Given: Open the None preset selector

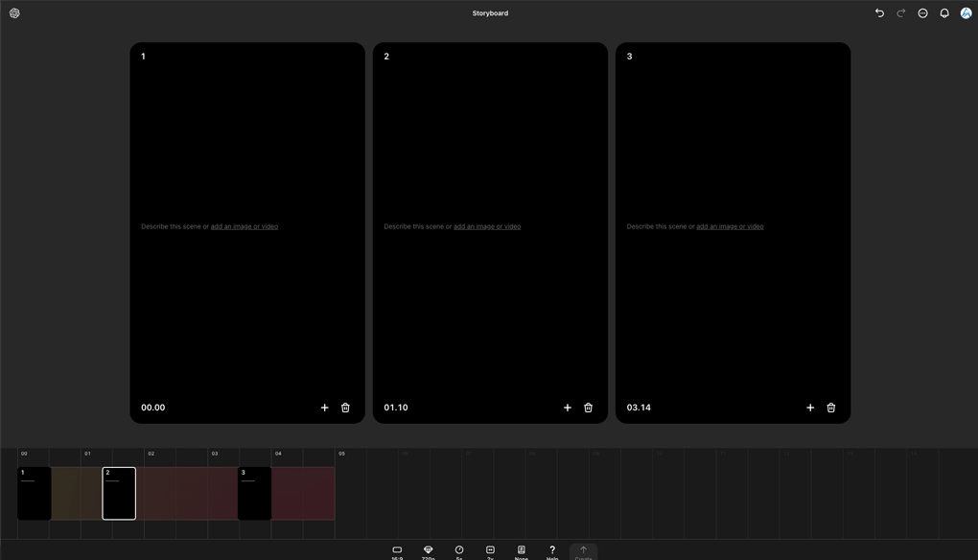Looking at the screenshot, I should coord(521,552).
